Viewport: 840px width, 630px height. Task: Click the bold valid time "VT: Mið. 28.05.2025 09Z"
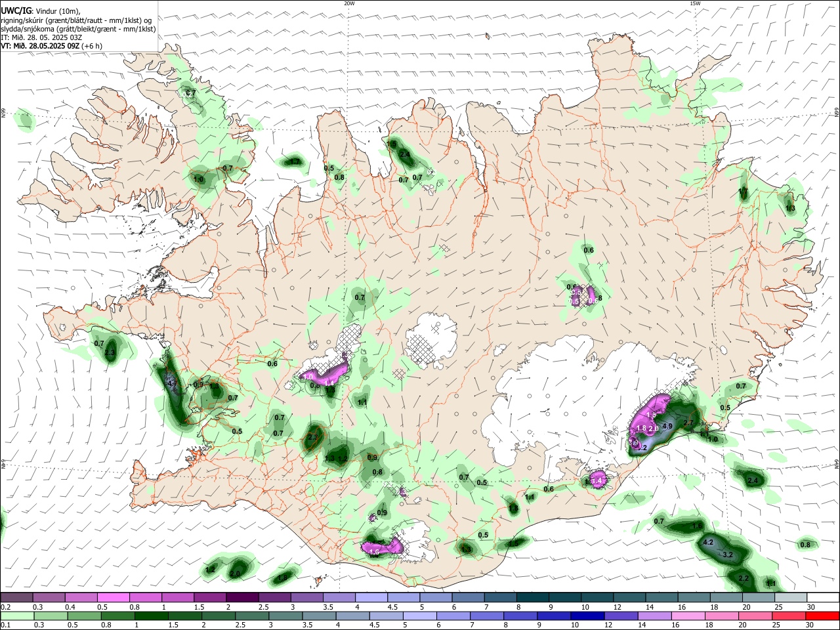41,46
